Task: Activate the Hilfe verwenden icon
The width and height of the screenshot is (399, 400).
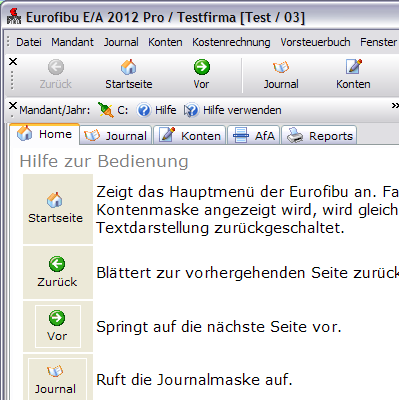Action: (x=191, y=110)
